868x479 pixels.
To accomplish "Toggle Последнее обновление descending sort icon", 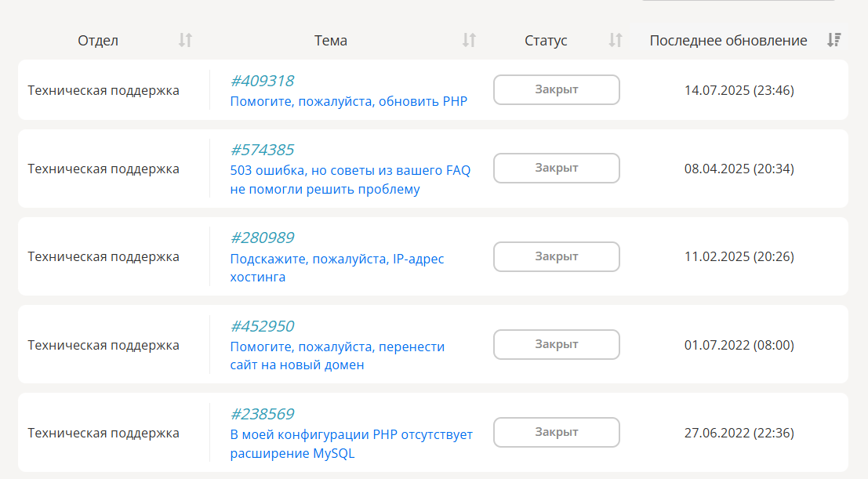I will (x=834, y=40).
